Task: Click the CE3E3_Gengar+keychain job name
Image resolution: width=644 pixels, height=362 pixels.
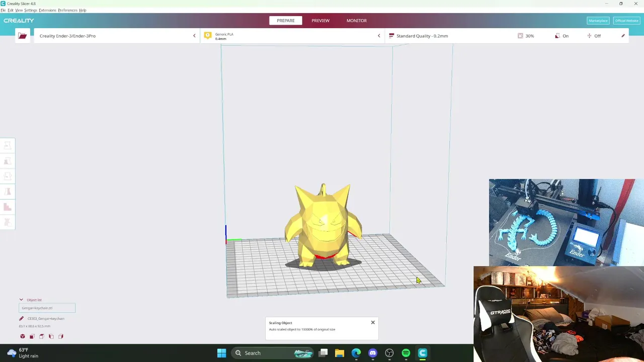Action: (x=46, y=318)
